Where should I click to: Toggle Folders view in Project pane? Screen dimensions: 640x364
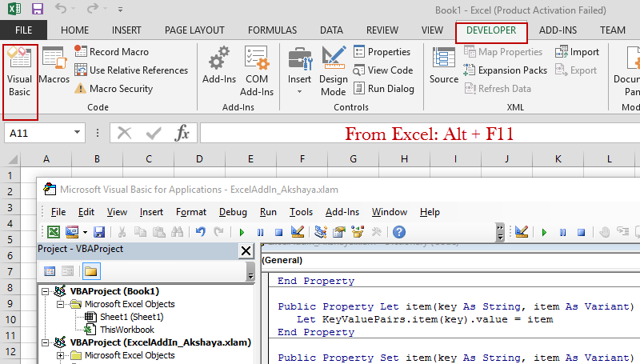(91, 271)
